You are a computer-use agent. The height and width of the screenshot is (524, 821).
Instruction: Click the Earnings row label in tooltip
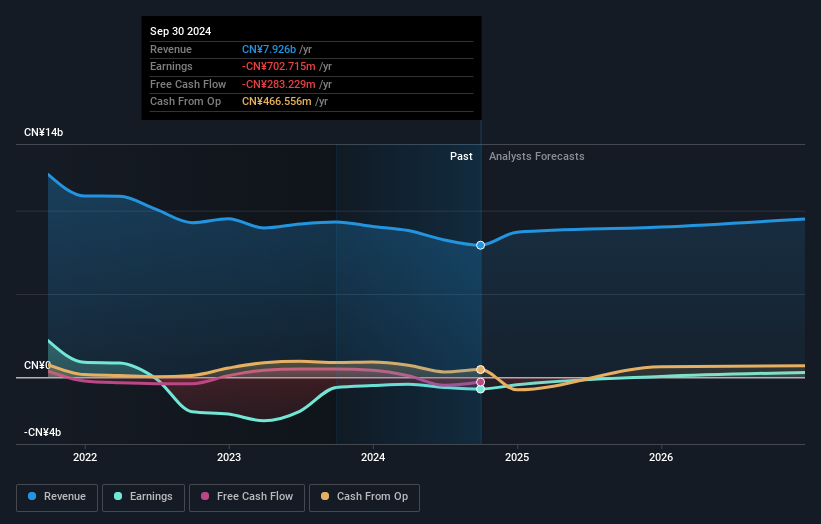click(171, 66)
